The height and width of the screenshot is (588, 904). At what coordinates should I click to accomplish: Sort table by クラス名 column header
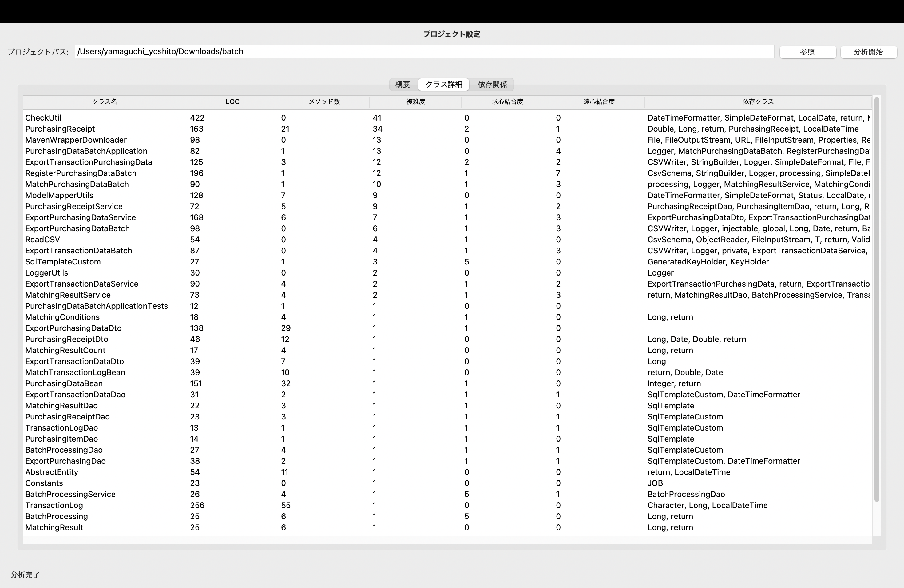(x=105, y=102)
